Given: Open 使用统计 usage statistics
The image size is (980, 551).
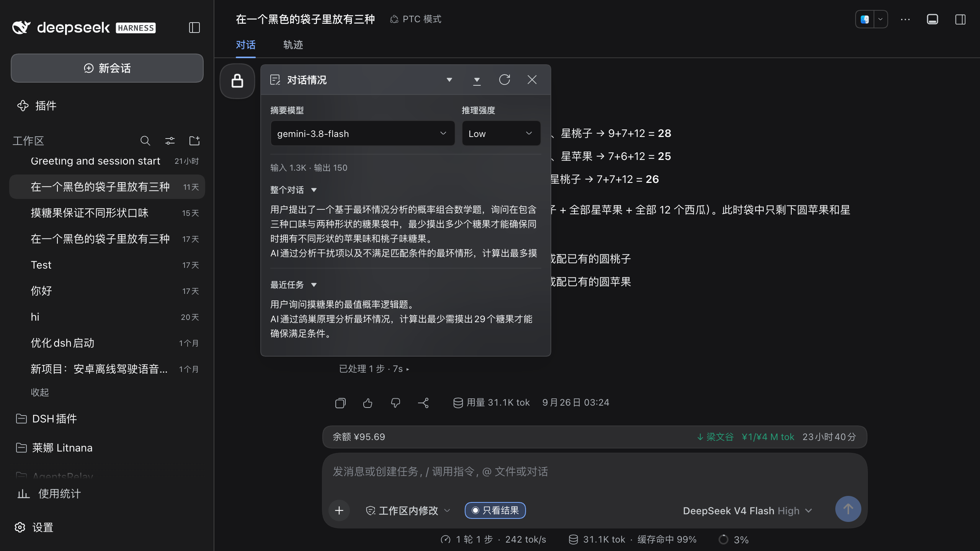Looking at the screenshot, I should [x=49, y=494].
